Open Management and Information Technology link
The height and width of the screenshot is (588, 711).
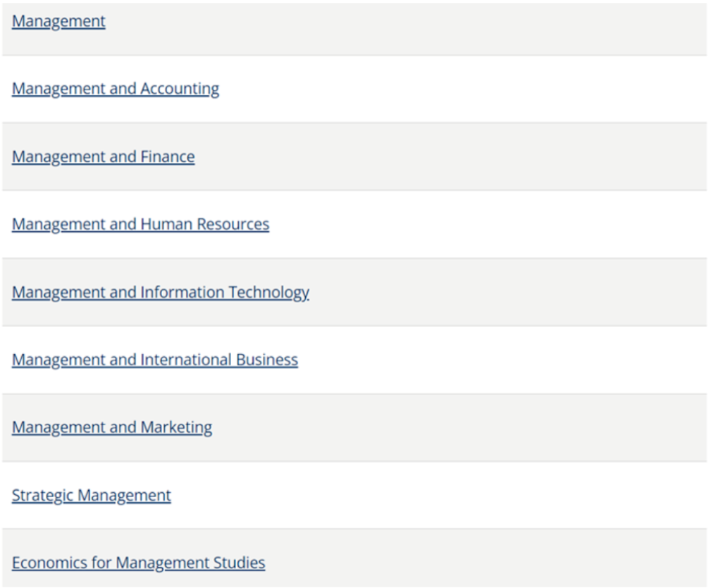[x=160, y=292]
